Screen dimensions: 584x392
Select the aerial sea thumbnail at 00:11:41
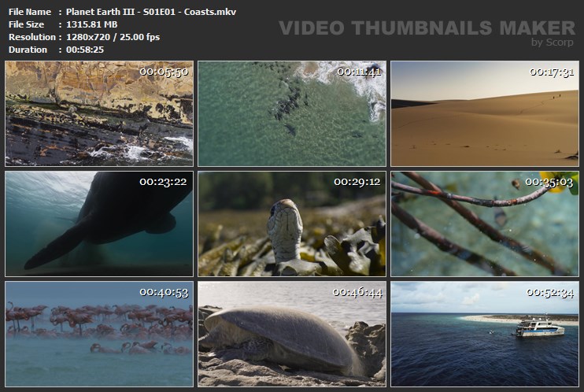pyautogui.click(x=292, y=113)
